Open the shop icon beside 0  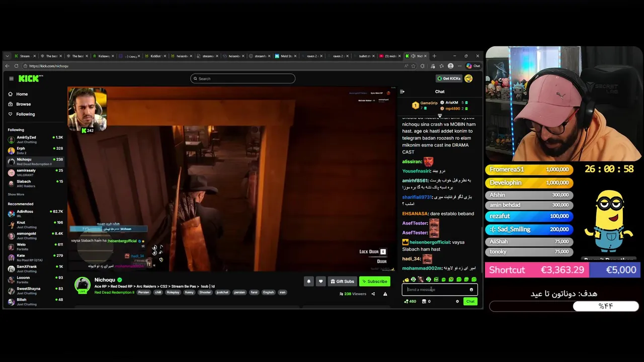tap(424, 301)
